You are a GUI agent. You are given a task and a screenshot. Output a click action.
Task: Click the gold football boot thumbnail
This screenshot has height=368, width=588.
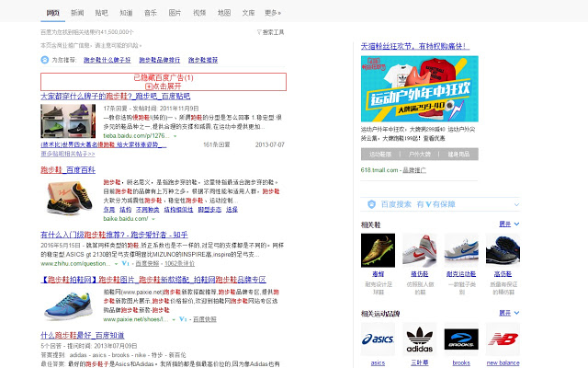(x=378, y=250)
